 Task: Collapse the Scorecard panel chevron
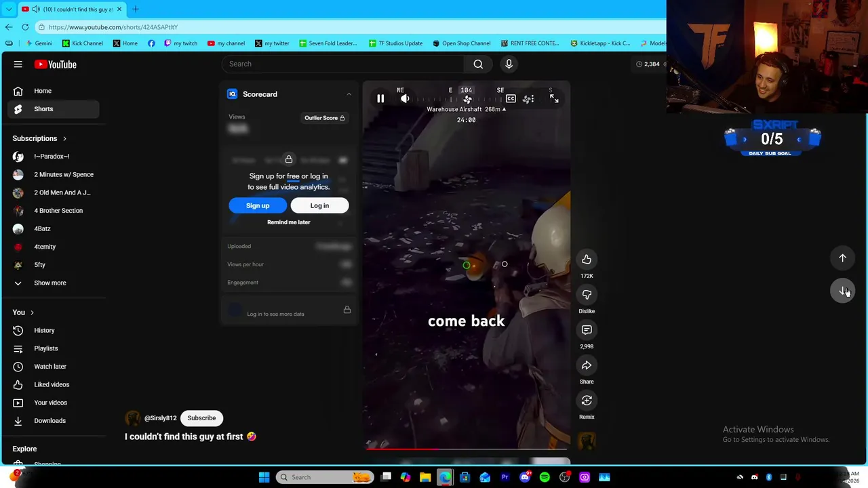[x=349, y=94]
